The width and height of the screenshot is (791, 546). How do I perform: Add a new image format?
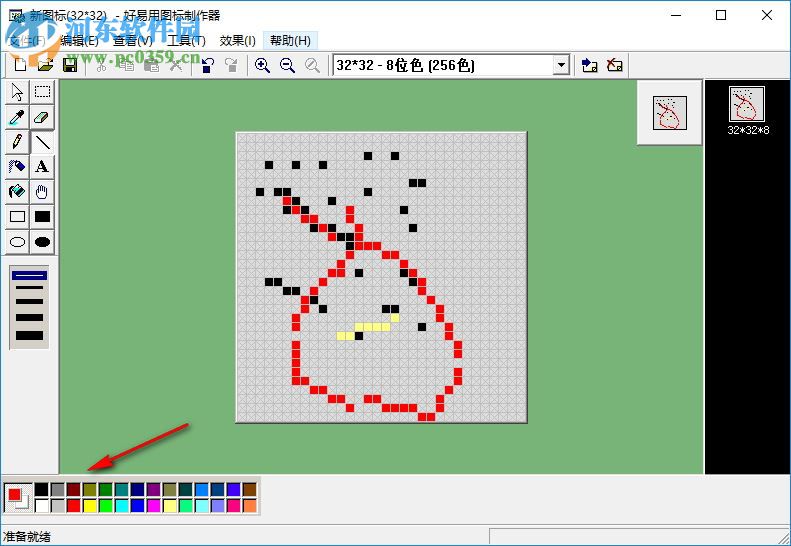click(x=589, y=65)
